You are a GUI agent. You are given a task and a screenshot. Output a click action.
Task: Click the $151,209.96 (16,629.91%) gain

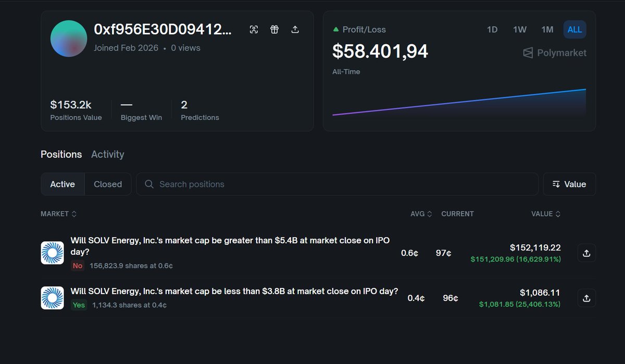pos(516,259)
